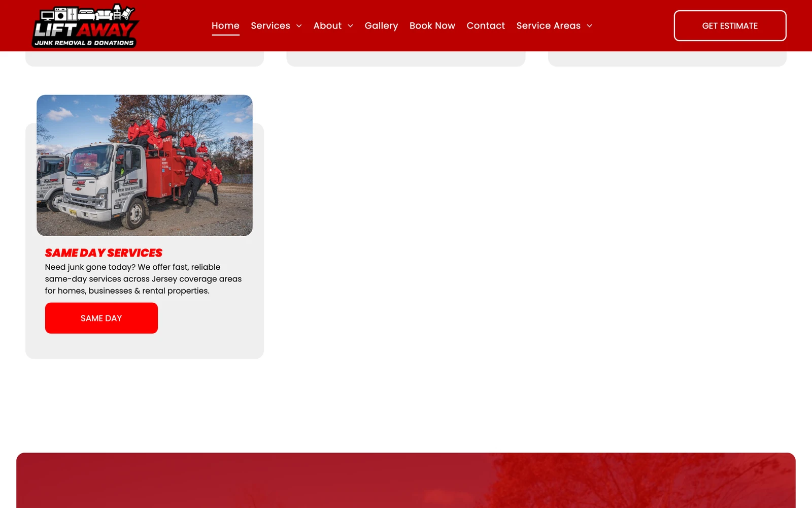
Task: Click the JUNK REMOVAL & DONATIONS tagline
Action: click(x=84, y=43)
